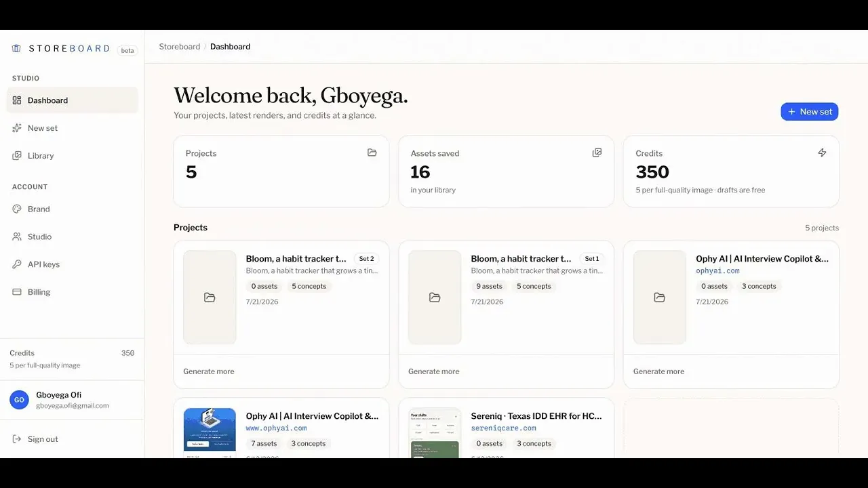Click the gboyega.ofi@gmail.com email text
The image size is (868, 488).
pyautogui.click(x=73, y=406)
